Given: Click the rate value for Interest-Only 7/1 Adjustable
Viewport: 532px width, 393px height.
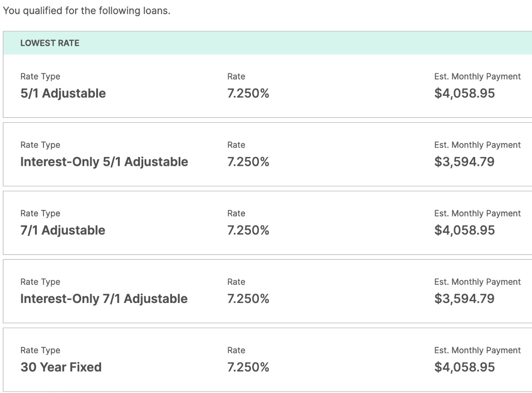Looking at the screenshot, I should [x=248, y=299].
